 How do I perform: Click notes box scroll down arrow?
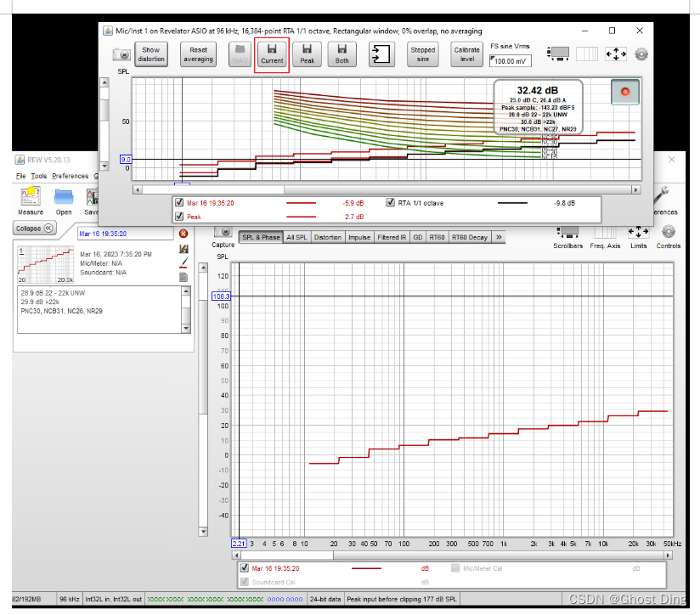(x=186, y=329)
